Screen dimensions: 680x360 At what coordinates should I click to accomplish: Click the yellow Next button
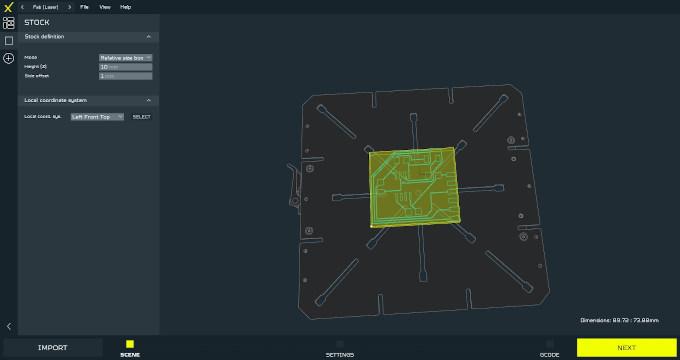pyautogui.click(x=627, y=347)
